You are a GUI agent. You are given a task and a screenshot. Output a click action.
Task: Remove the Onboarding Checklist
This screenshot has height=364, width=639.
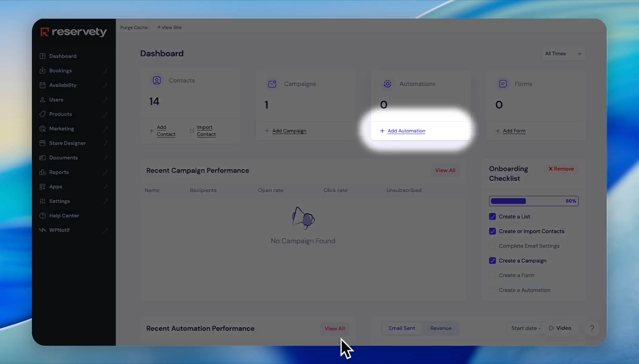click(561, 169)
